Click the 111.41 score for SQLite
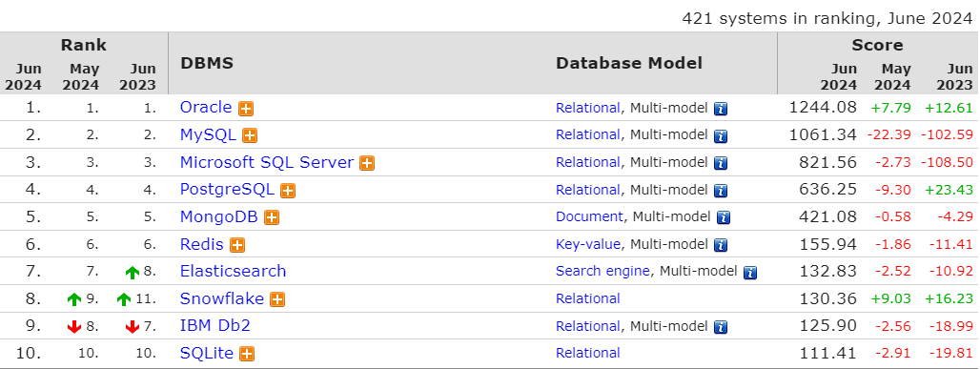Screen dimensions: 980x369 tap(827, 353)
